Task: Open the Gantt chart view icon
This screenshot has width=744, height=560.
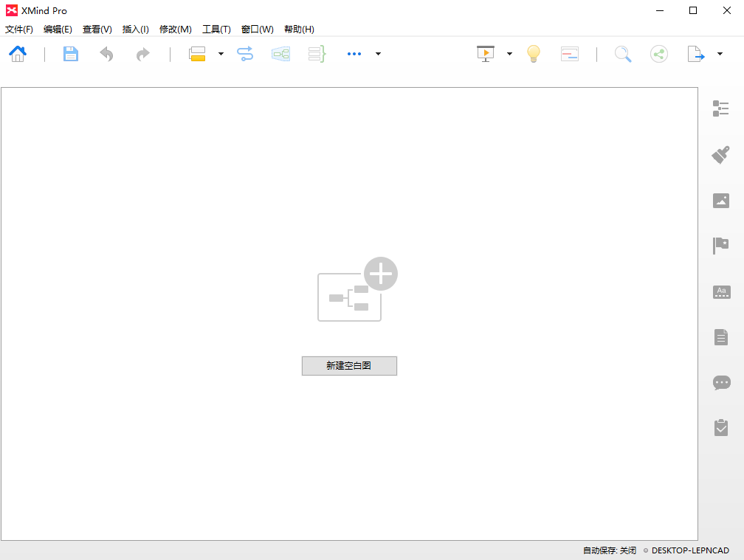Action: (569, 54)
